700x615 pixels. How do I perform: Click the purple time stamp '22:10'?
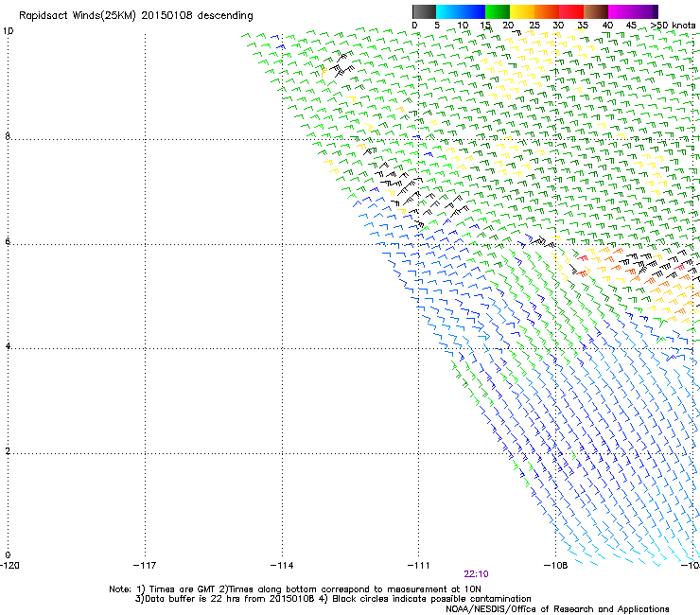[x=476, y=574]
